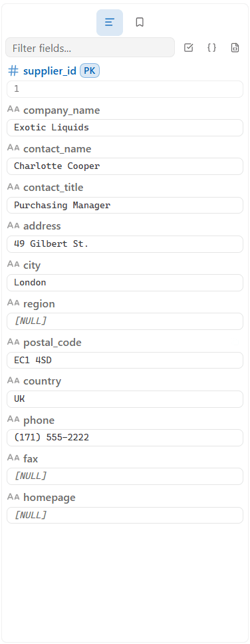Click the homepage field label

49,498
